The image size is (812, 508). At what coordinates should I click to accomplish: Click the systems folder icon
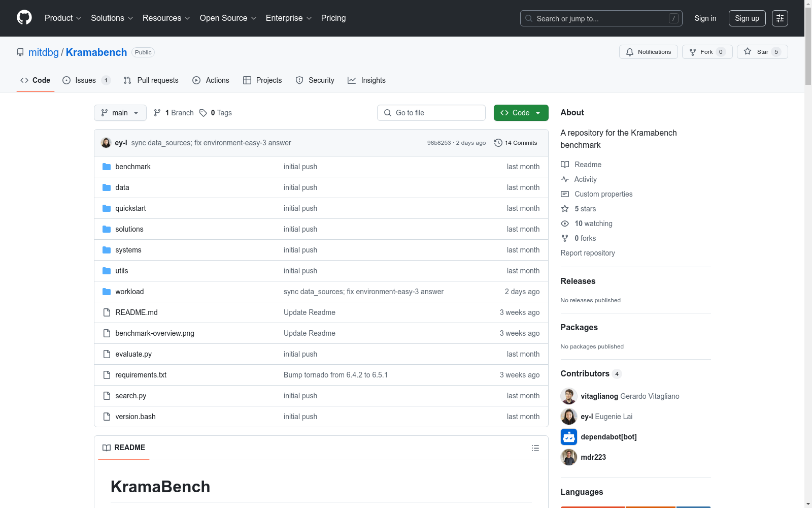click(x=107, y=250)
